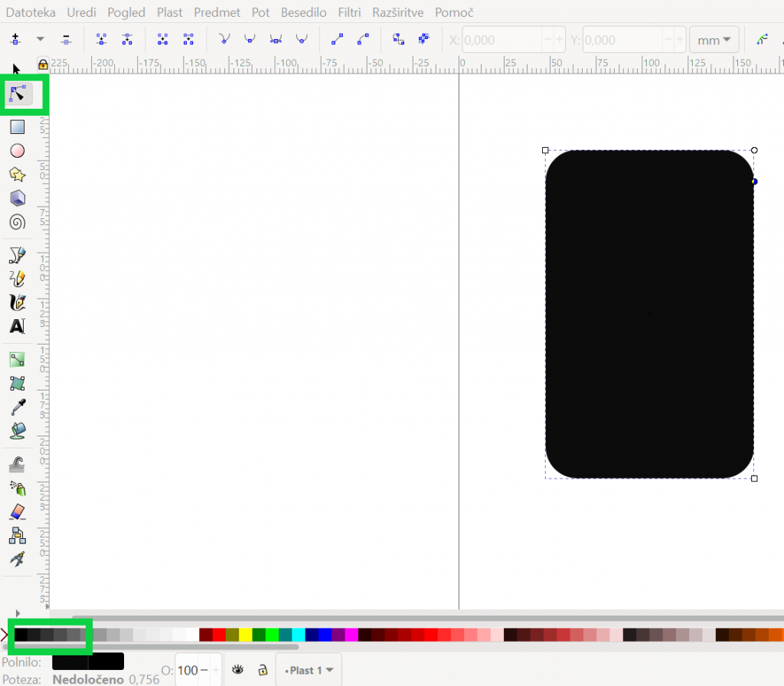This screenshot has width=784, height=686.
Task: Open the Razširitve menu
Action: click(398, 12)
